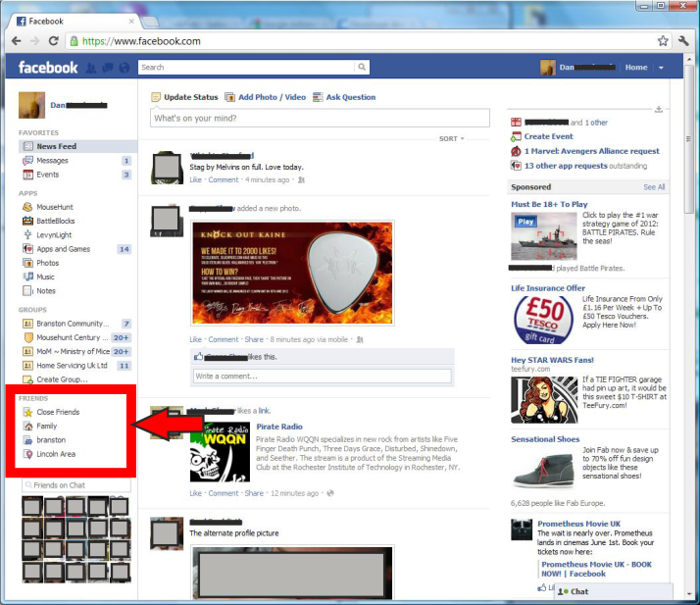Open the account dropdown arrow in header
700x605 pixels.
661,68
